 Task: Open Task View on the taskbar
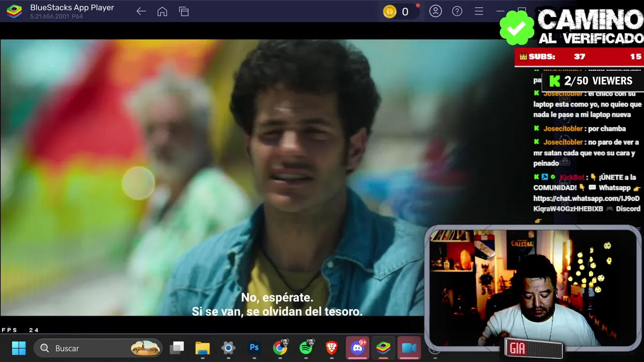177,348
